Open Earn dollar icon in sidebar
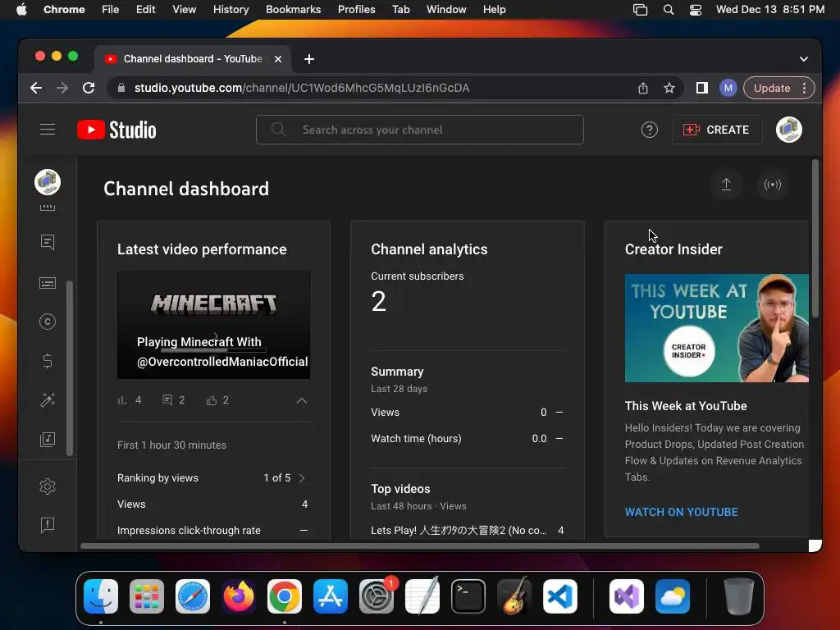 (47, 361)
